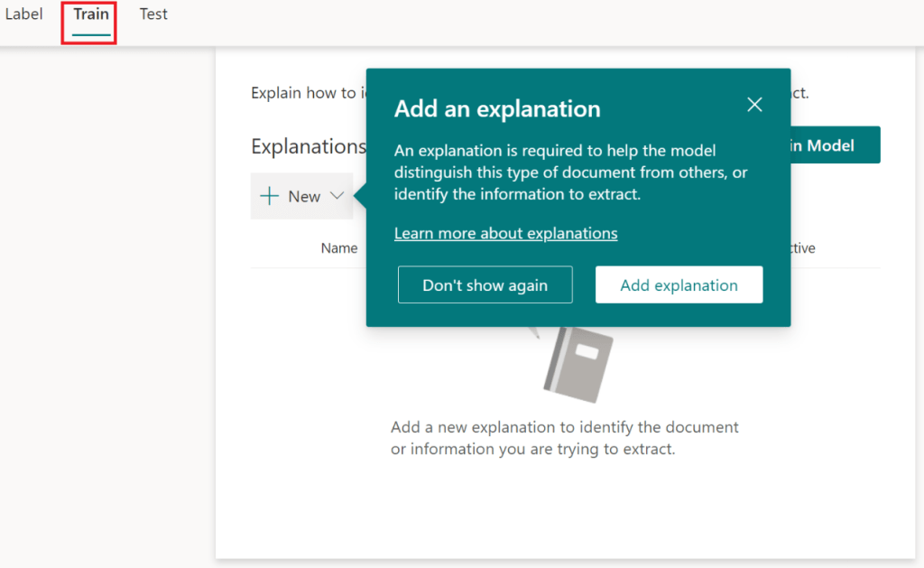Close the Add an explanation popup
This screenshot has width=924, height=568.
(x=755, y=105)
